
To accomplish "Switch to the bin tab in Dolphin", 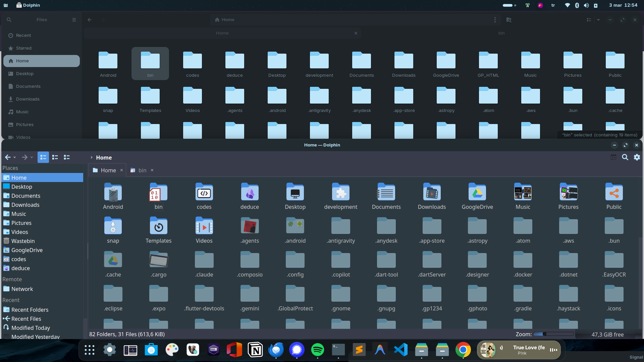I will [x=142, y=170].
